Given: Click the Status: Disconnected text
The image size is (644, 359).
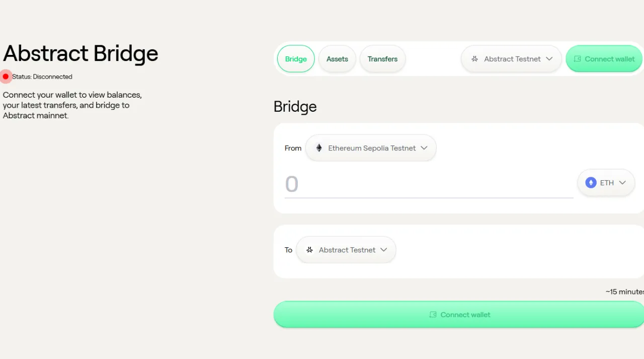Looking at the screenshot, I should point(42,77).
